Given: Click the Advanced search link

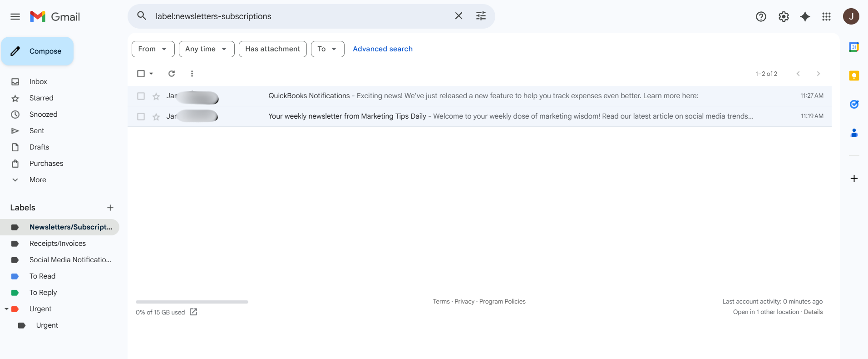Looking at the screenshot, I should point(383,49).
